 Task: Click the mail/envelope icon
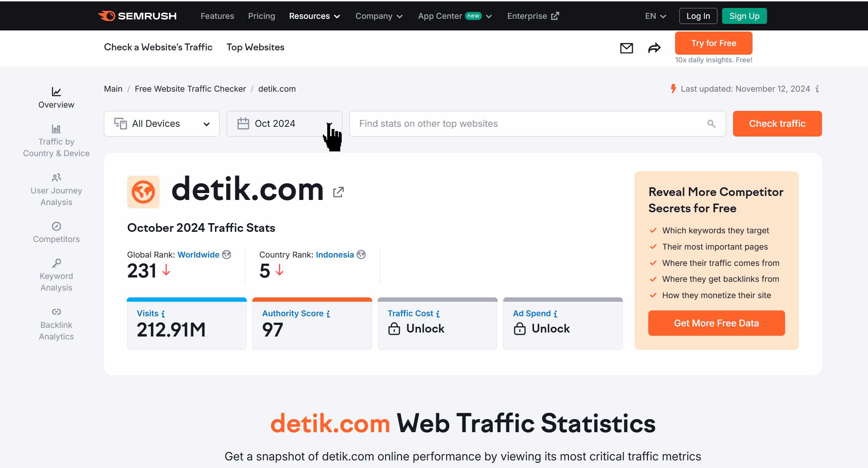(x=626, y=48)
